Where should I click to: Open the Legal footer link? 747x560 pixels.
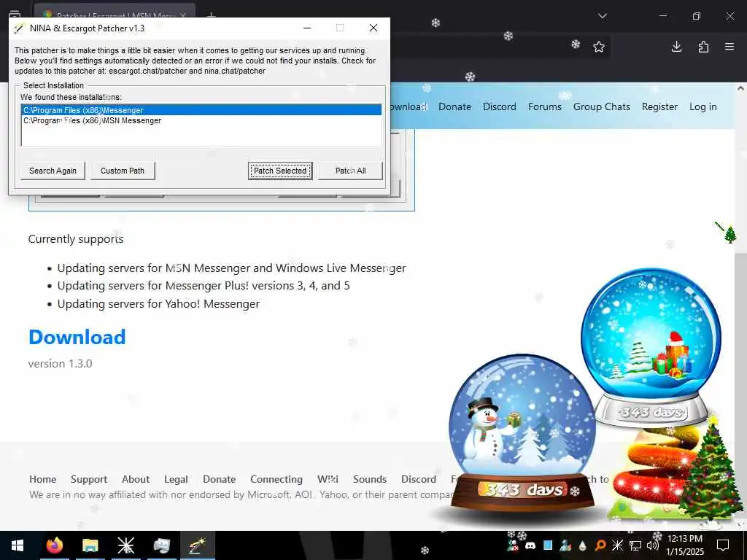pos(176,479)
